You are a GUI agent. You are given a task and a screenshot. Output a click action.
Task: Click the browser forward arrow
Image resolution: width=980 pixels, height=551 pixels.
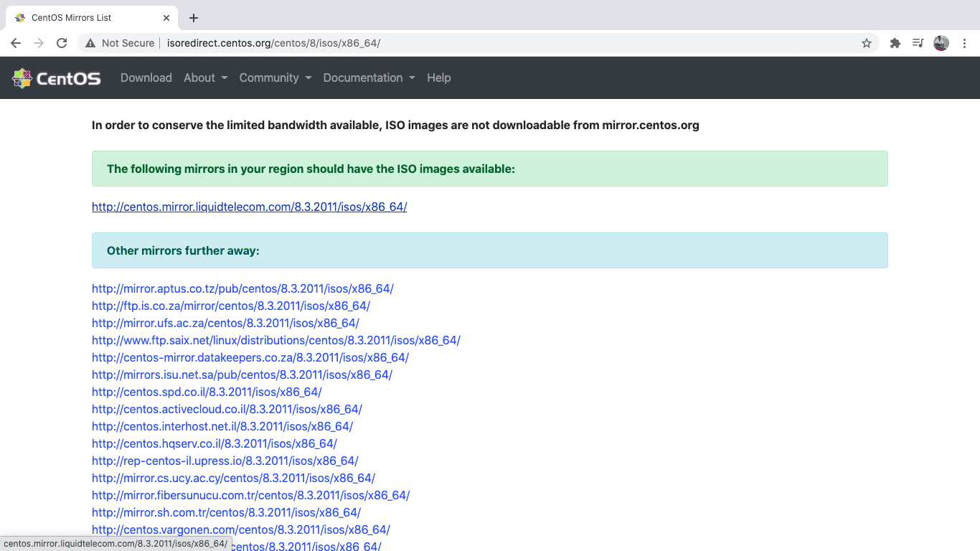click(39, 43)
